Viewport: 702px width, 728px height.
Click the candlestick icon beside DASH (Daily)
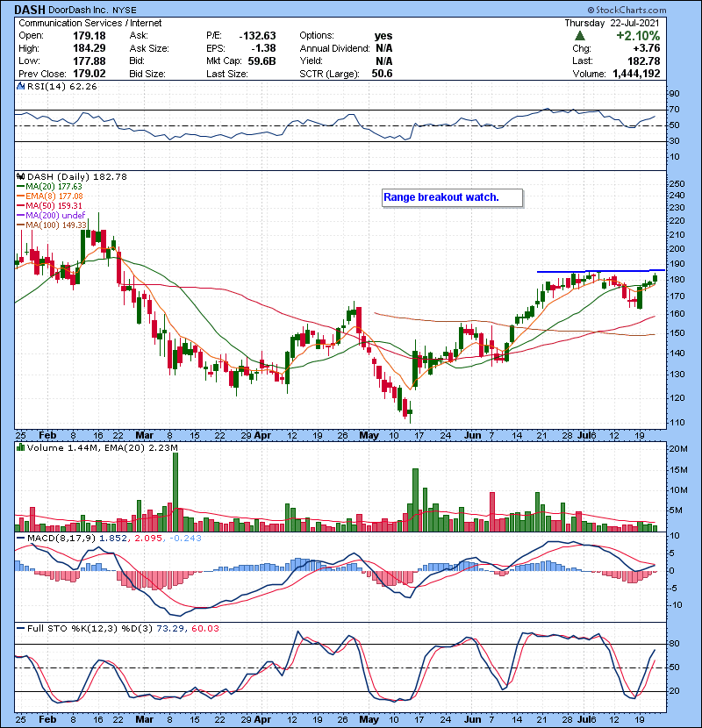click(21, 177)
